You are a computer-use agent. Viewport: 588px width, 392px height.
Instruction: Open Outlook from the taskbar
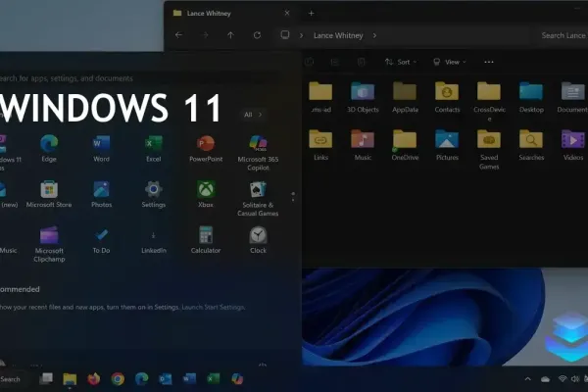[166, 379]
